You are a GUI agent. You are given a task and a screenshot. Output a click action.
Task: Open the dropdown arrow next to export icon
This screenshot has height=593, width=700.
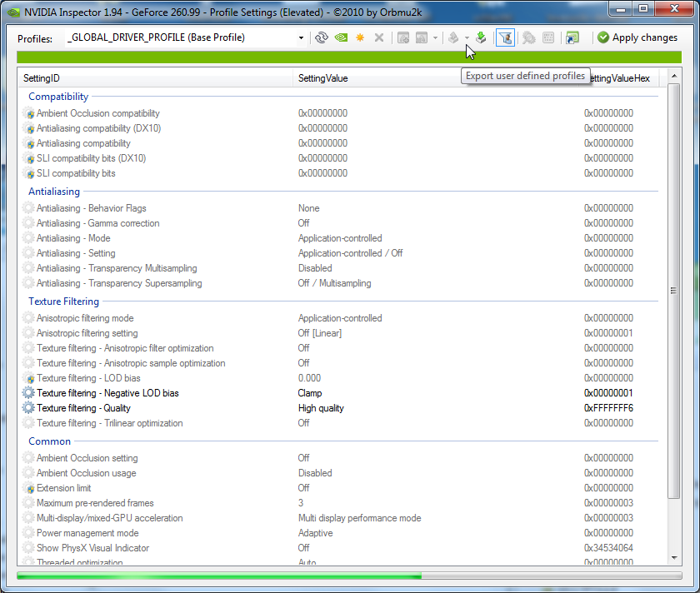[467, 37]
